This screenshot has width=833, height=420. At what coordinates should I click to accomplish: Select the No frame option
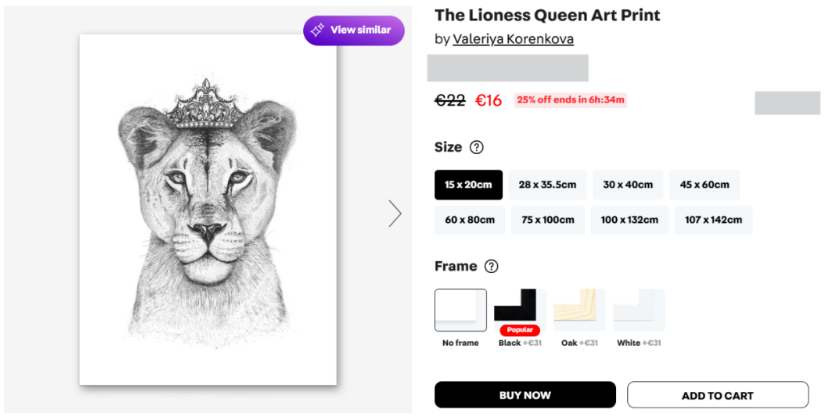click(x=461, y=310)
